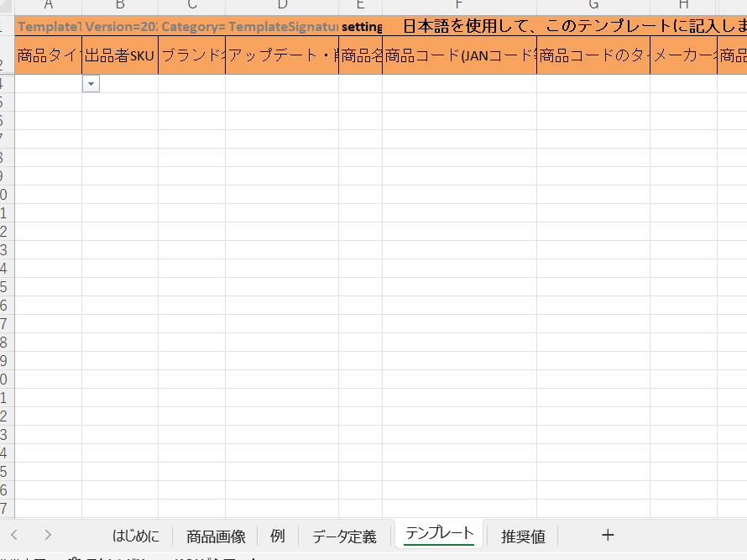Viewport: 747px width, 560px height.
Task: Click the settings cell in row one
Action: (361, 26)
